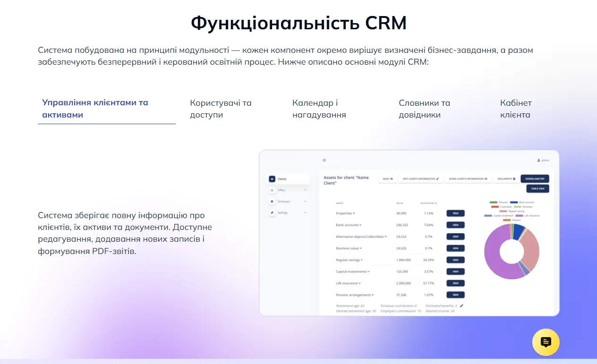Select the Settings sidebar icon
Screen dimensions: 597x364
[x=272, y=213]
